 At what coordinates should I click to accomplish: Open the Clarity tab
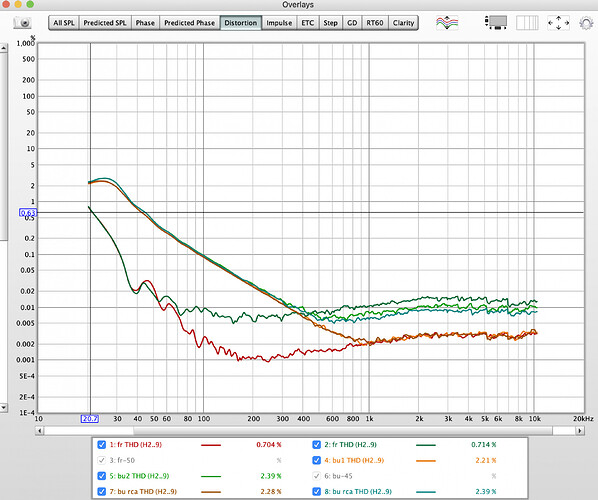click(x=403, y=23)
